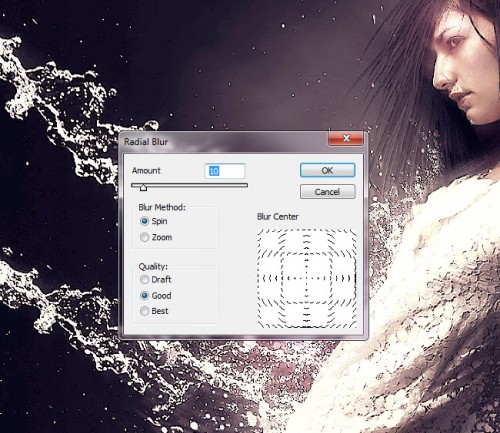Click the Amount label text
The image size is (500, 433).
146,171
